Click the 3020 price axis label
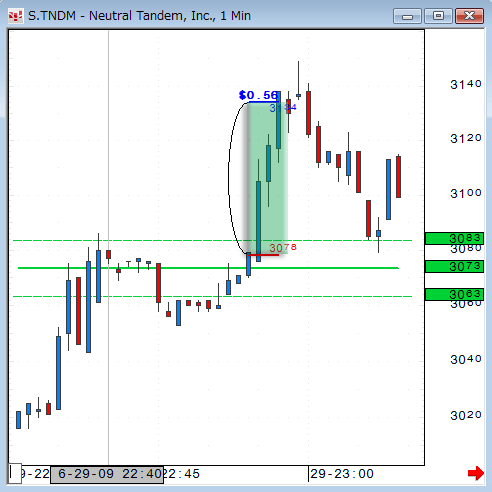 [466, 416]
